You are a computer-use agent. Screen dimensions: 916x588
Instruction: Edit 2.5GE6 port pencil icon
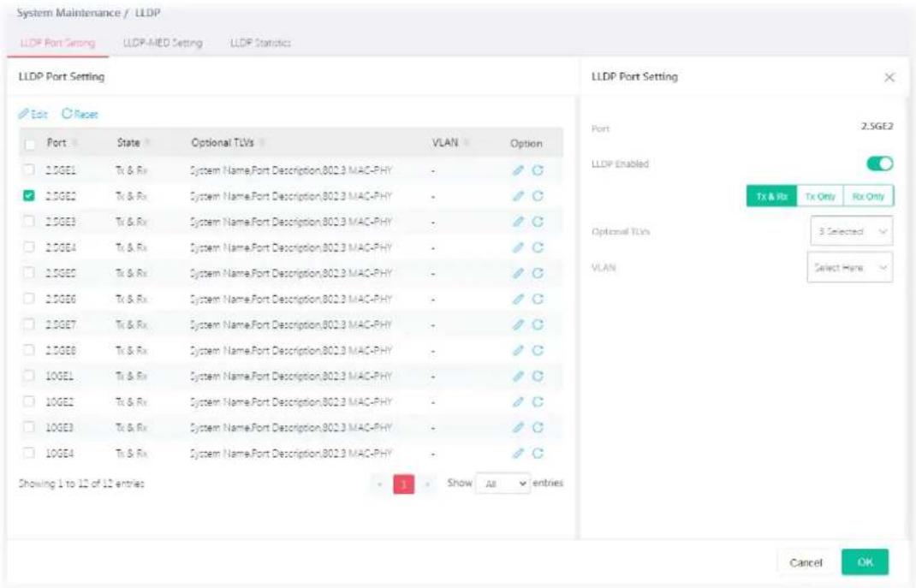point(518,299)
